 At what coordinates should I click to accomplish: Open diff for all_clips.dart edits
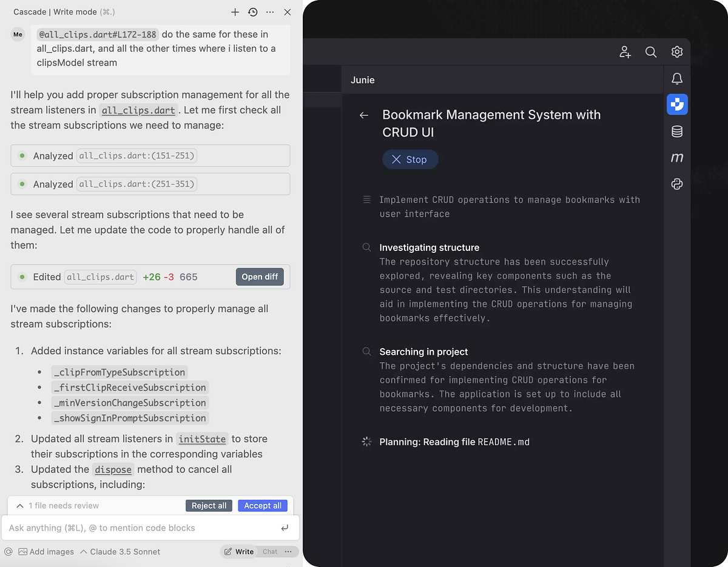[260, 277]
